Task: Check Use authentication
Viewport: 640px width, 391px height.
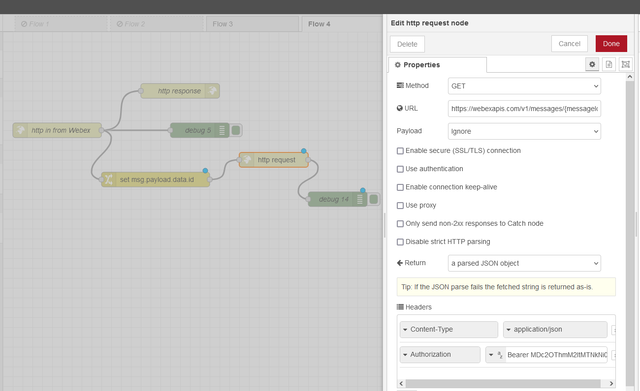Action: tap(400, 169)
